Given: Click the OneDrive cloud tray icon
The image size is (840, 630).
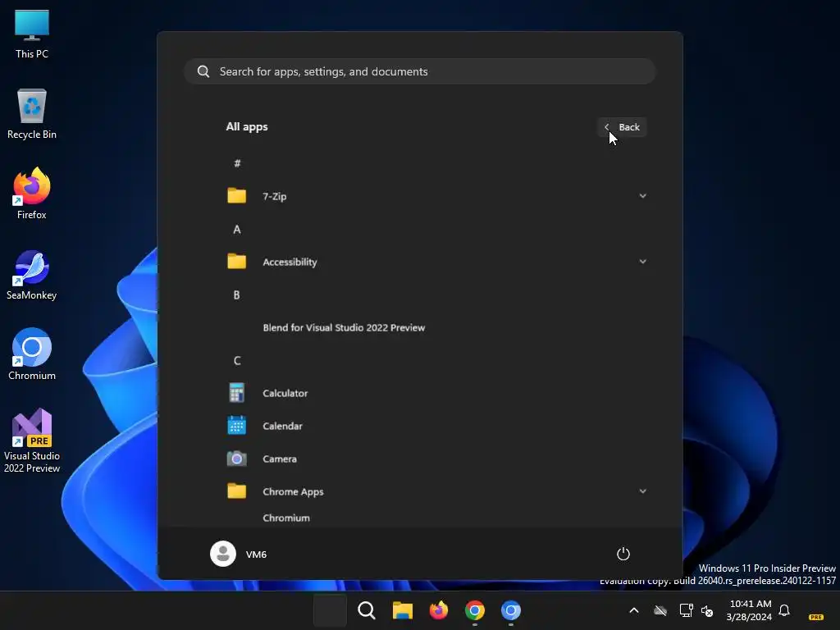Looking at the screenshot, I should point(660,610).
